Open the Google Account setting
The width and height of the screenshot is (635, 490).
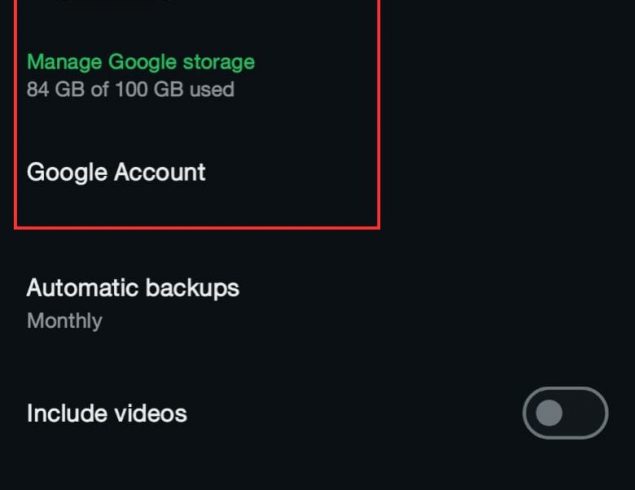pyautogui.click(x=116, y=173)
